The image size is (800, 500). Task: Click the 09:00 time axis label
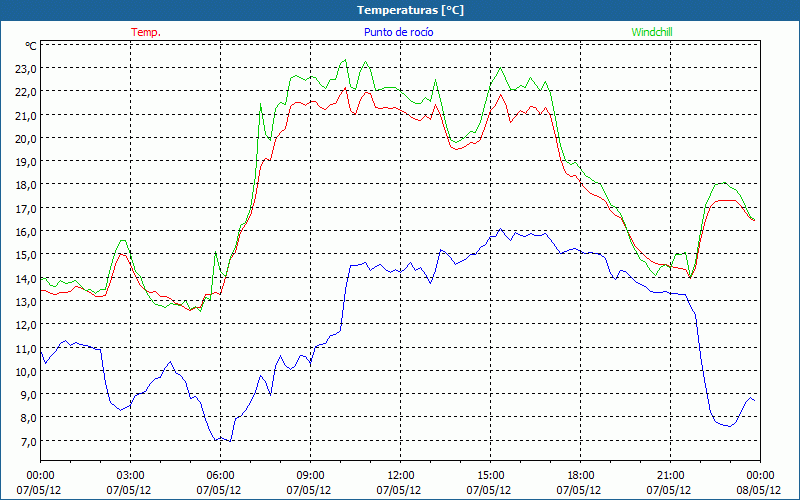310,476
